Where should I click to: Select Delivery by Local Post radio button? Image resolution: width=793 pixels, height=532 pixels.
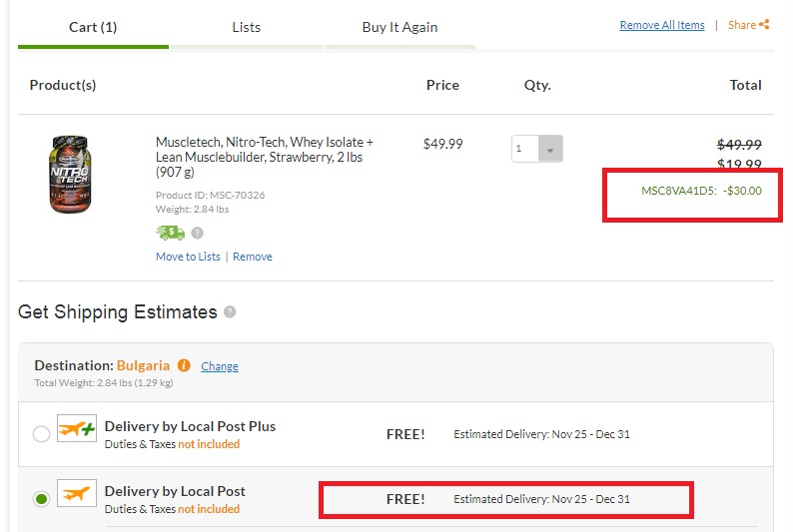click(41, 499)
